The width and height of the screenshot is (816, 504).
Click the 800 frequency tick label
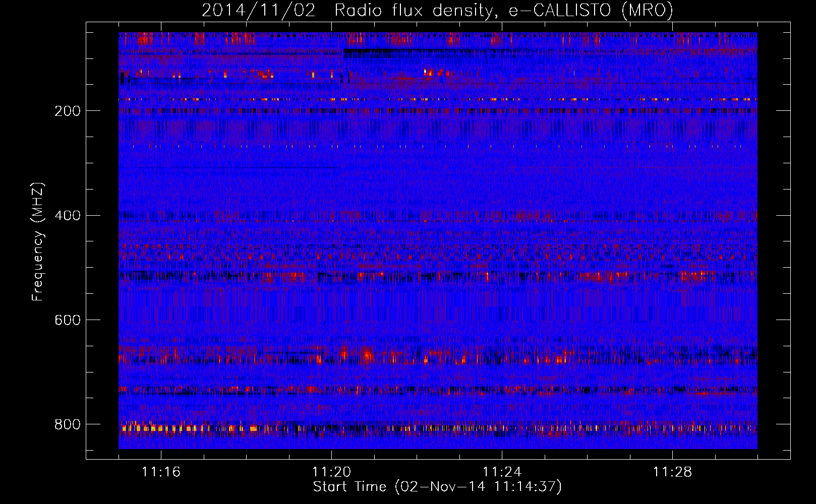pyautogui.click(x=67, y=425)
